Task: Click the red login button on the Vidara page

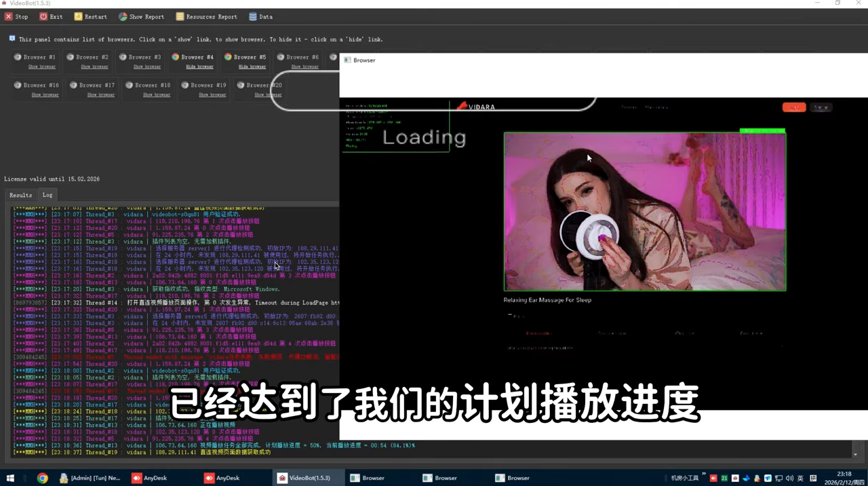Action: (x=793, y=107)
